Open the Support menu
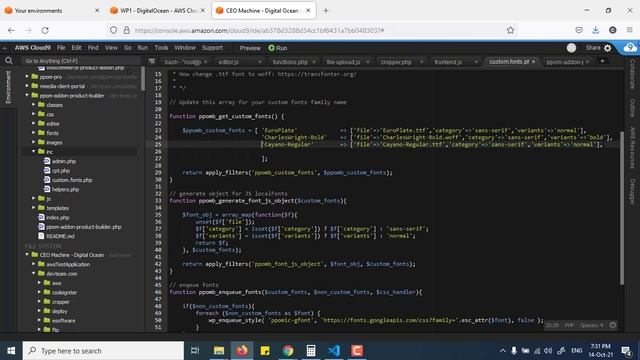The width and height of the screenshot is (640, 360). point(212,48)
